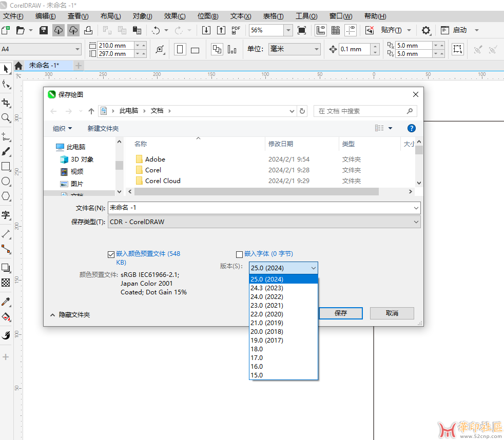This screenshot has width=504, height=440.
Task: Open the Effects menu
Action: (175, 16)
